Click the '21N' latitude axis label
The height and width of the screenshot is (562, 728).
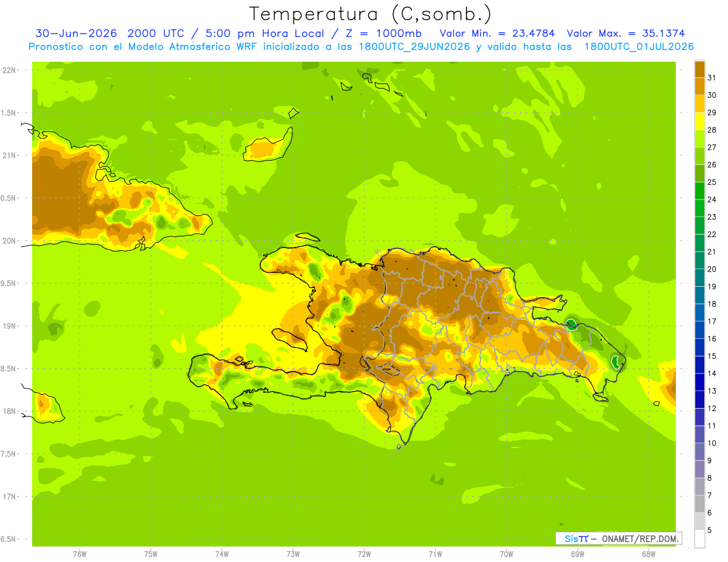[x=10, y=155]
